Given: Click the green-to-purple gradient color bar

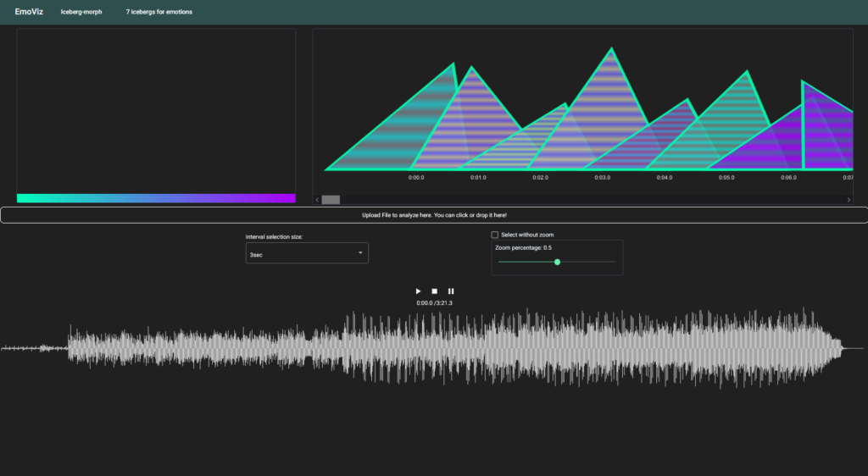Looking at the screenshot, I should tap(156, 198).
